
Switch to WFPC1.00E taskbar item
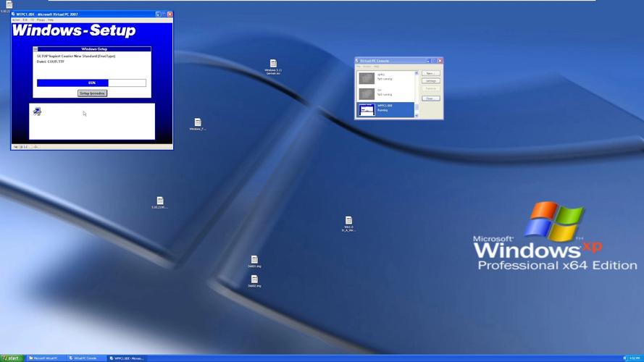127,358
